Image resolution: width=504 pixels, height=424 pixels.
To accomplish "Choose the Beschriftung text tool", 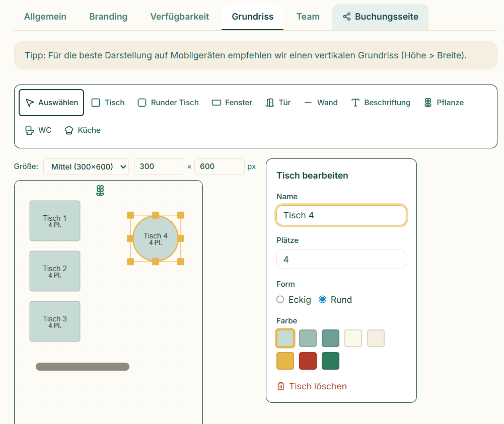I will point(381,103).
